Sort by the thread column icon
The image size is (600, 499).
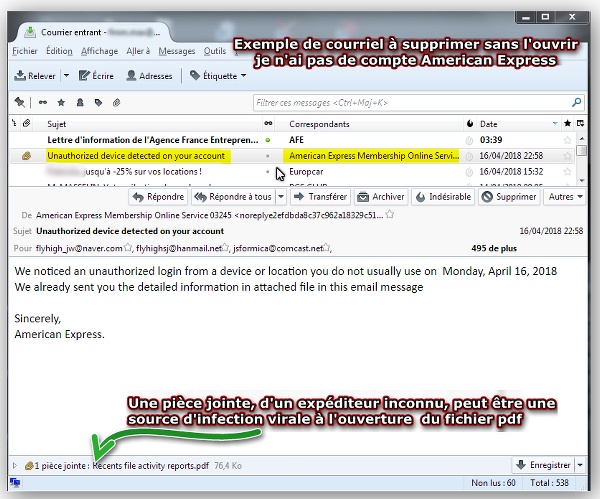click(15, 124)
